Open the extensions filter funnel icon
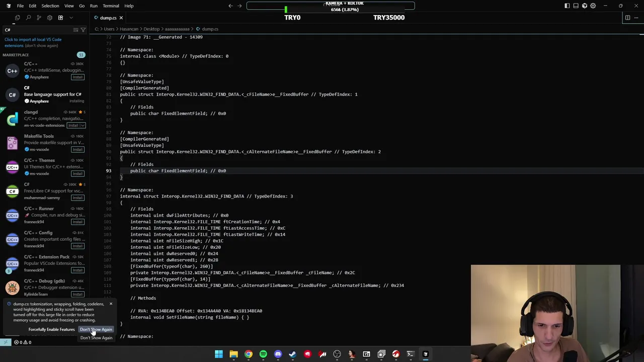 tap(83, 30)
